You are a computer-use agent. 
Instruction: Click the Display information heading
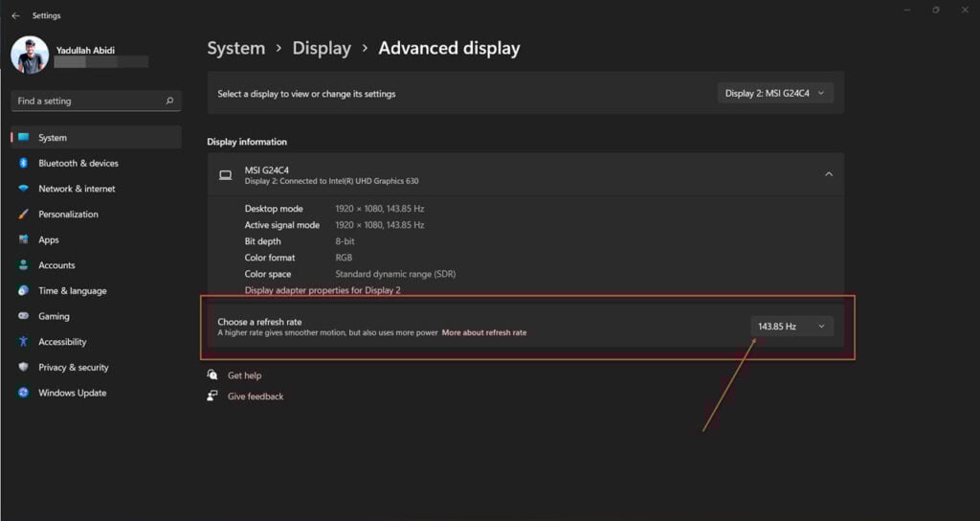(x=247, y=142)
